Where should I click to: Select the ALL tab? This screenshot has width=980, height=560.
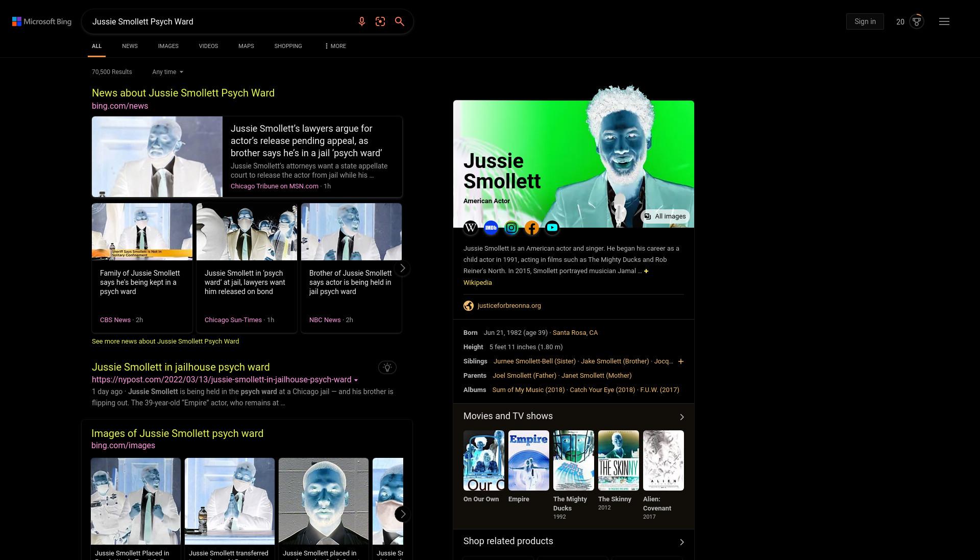96,46
